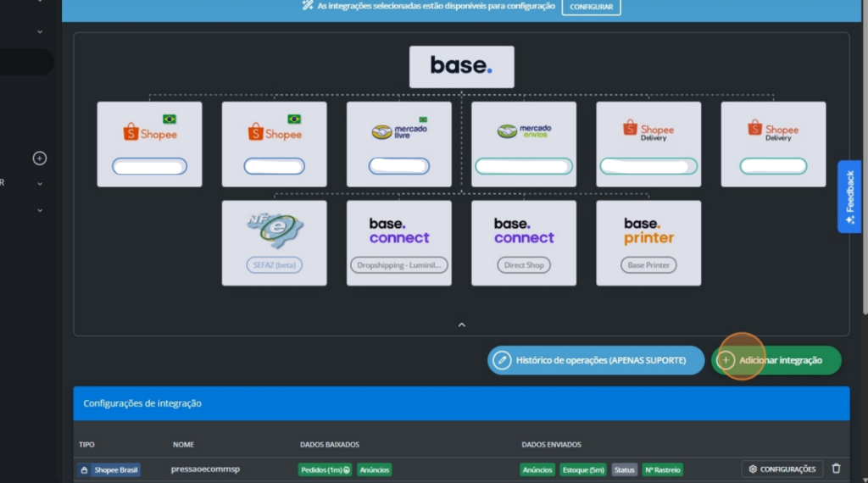Open the Feedback side tab
This screenshot has width=868, height=483.
click(x=849, y=197)
